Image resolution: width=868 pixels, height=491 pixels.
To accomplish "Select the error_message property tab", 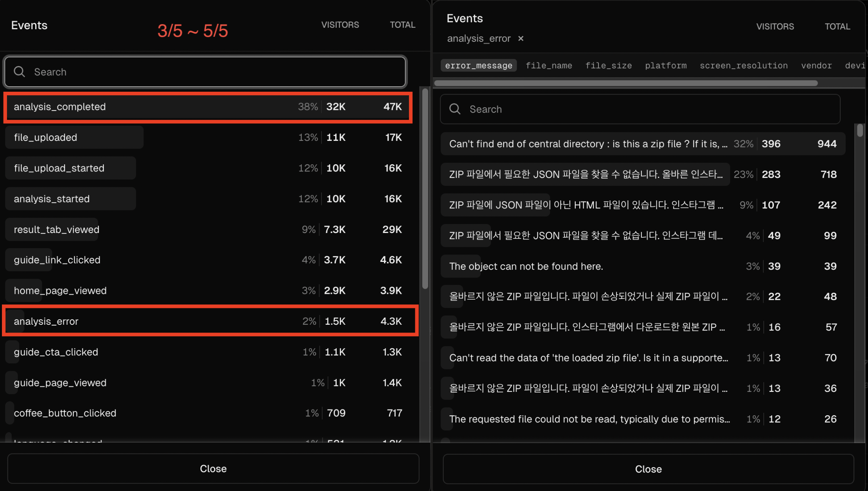I will (x=479, y=66).
